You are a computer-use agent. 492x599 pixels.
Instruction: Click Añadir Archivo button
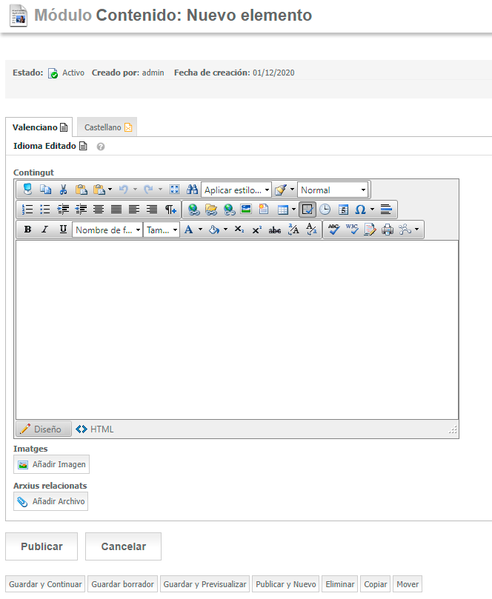tap(51, 502)
